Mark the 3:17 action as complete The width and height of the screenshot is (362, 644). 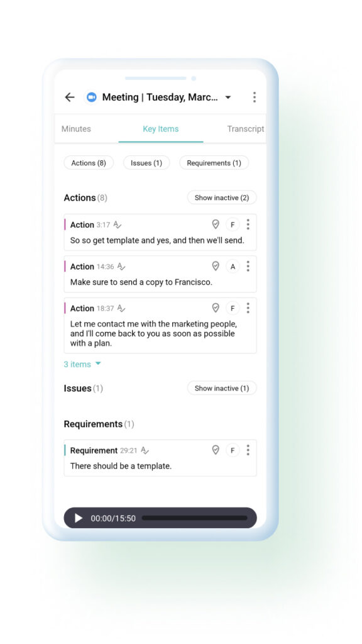pyautogui.click(x=216, y=225)
